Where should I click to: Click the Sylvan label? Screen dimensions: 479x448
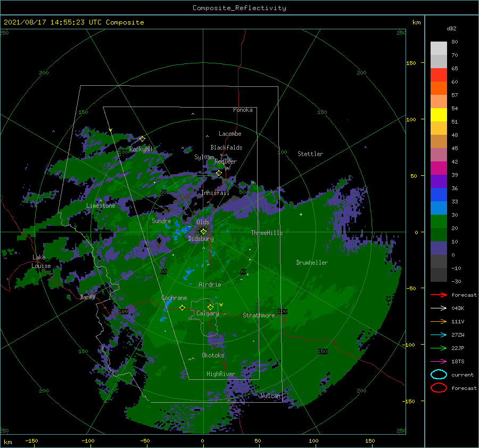tap(204, 157)
